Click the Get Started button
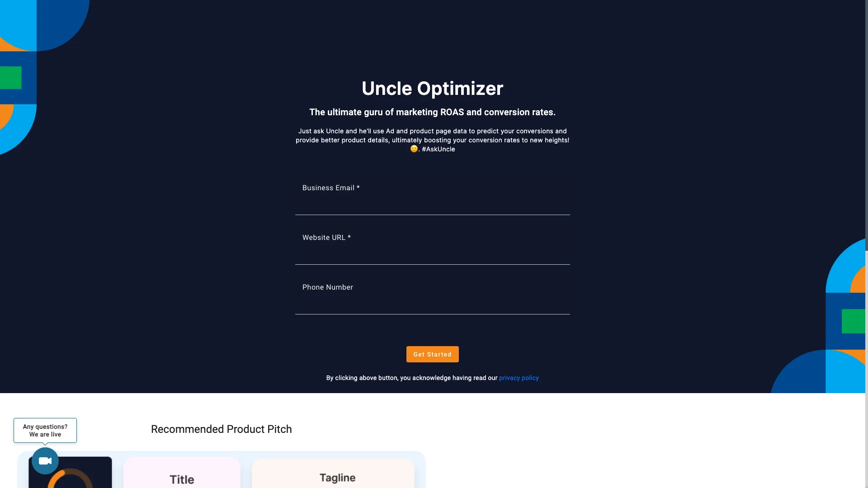The image size is (868, 488). [x=432, y=354]
